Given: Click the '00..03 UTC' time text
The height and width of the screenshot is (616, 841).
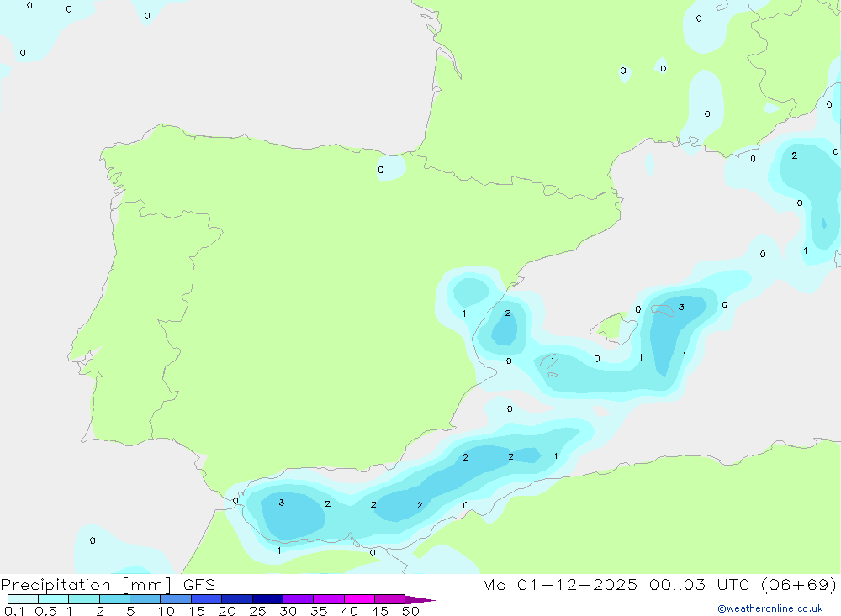Looking at the screenshot, I should click(698, 584).
